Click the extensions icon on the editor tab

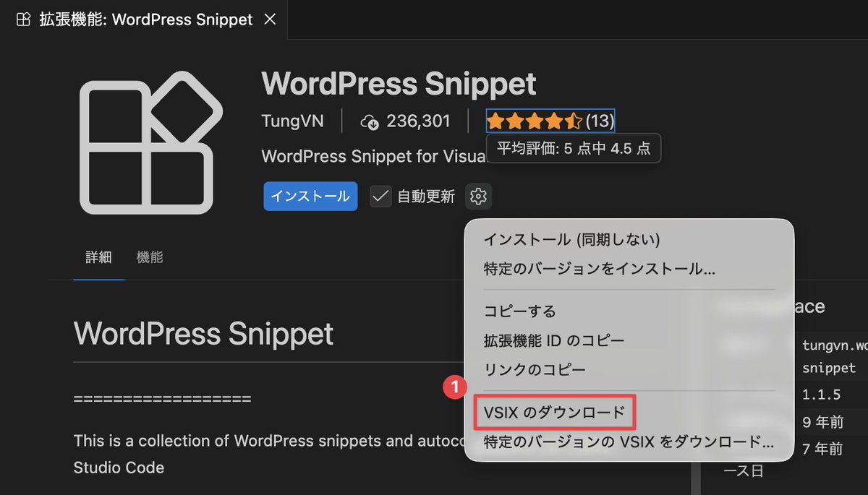(x=22, y=20)
